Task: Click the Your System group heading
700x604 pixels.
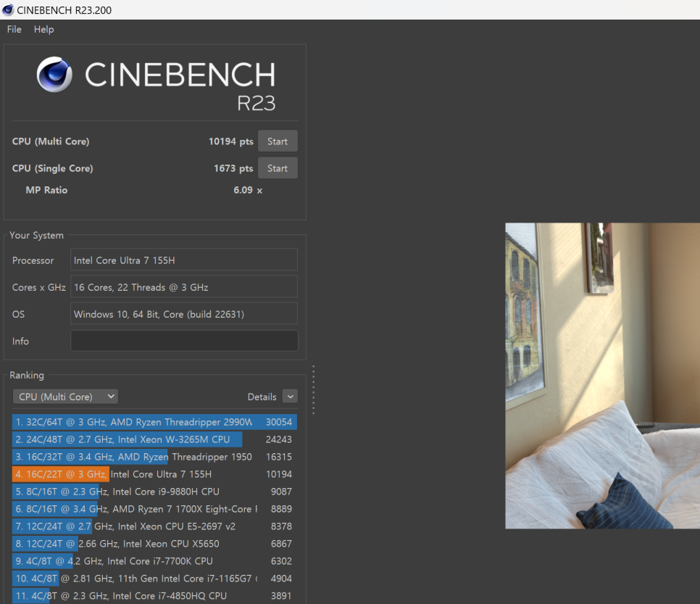Action: click(x=37, y=236)
